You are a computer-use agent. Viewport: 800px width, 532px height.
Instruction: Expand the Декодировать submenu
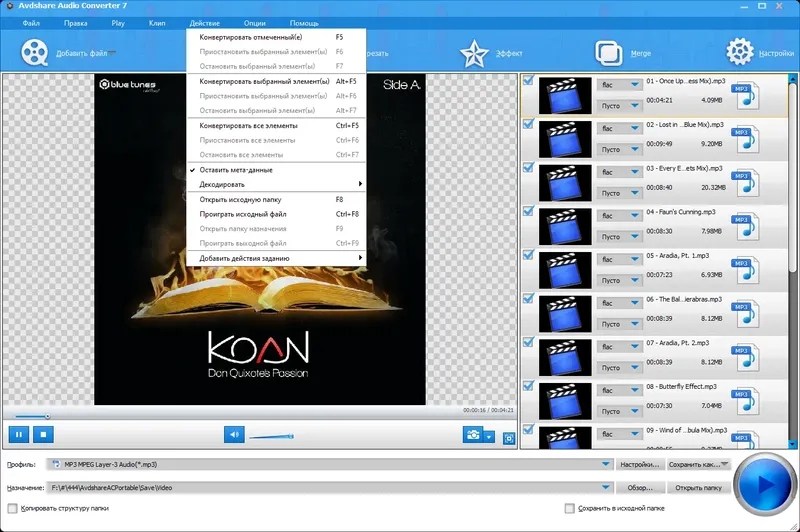(276, 184)
